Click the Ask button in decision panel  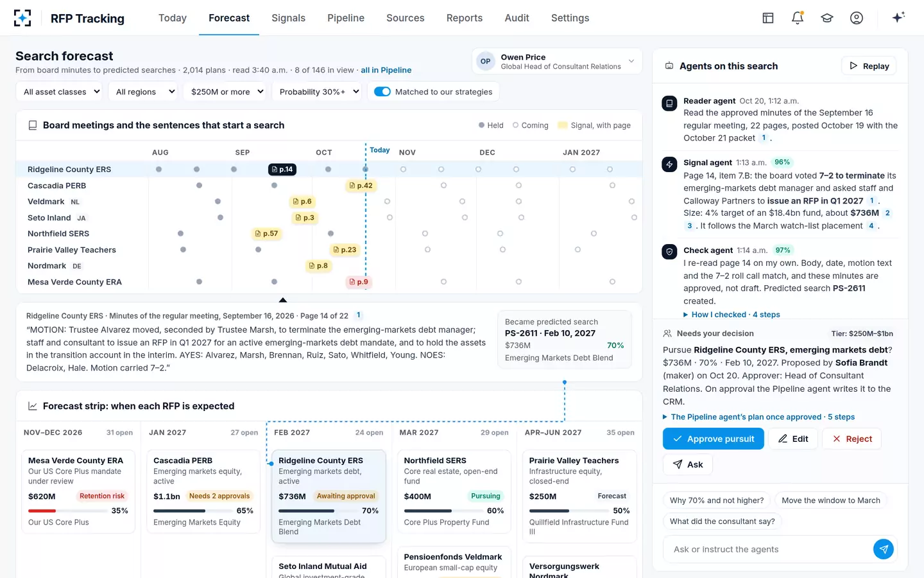(687, 464)
